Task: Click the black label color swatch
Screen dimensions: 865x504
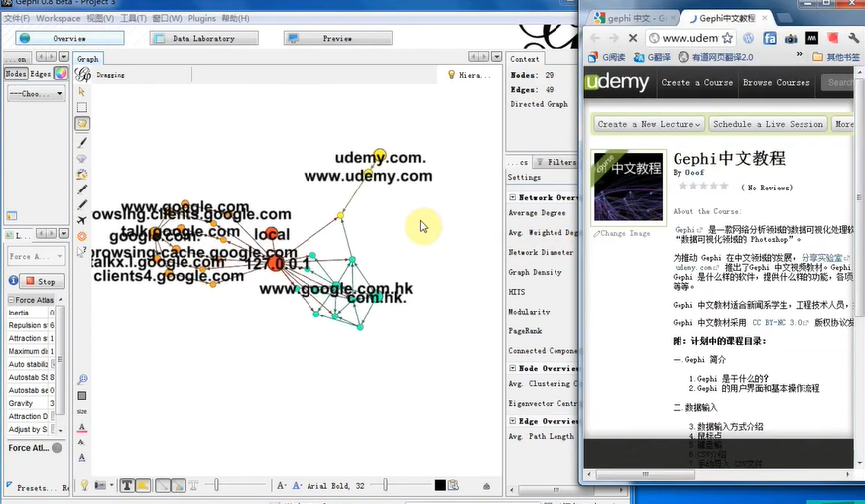Action: coord(440,485)
